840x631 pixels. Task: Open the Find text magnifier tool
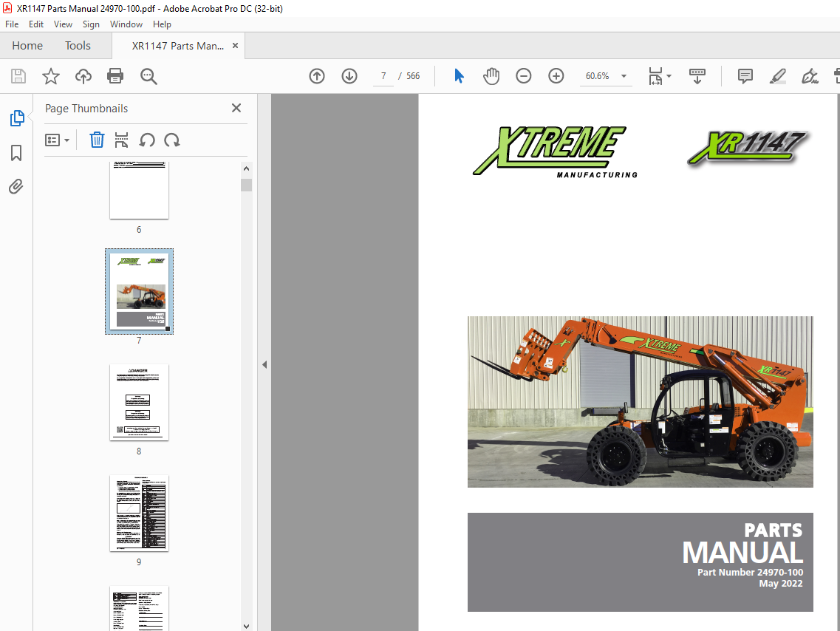tap(148, 76)
